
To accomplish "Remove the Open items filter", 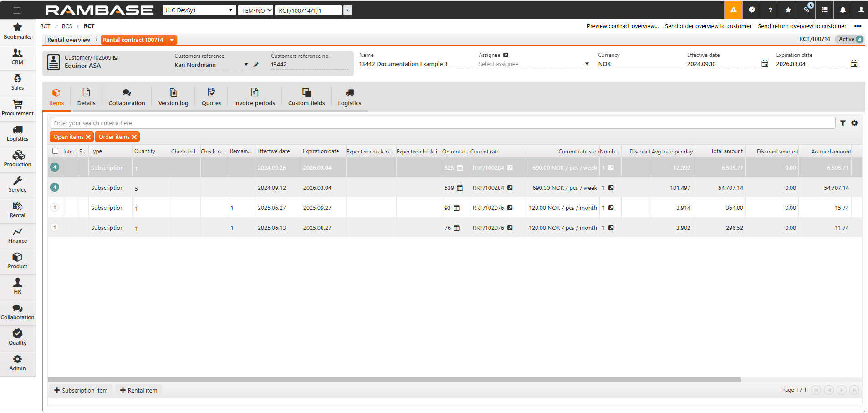I will tap(88, 137).
